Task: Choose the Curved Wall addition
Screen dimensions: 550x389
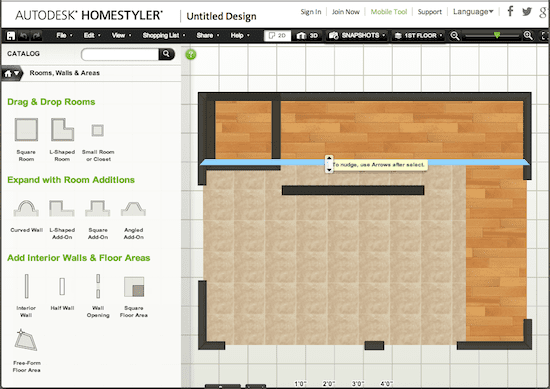Action: (26, 208)
